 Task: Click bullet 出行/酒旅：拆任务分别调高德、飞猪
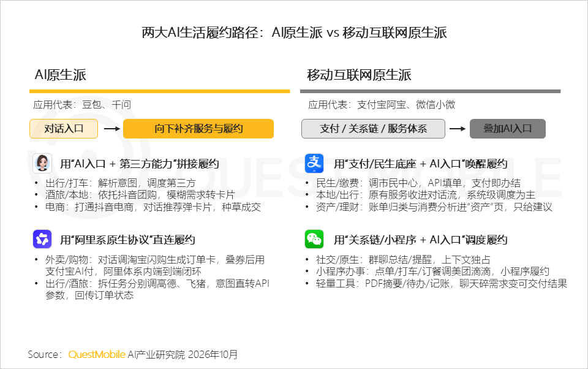point(157,289)
